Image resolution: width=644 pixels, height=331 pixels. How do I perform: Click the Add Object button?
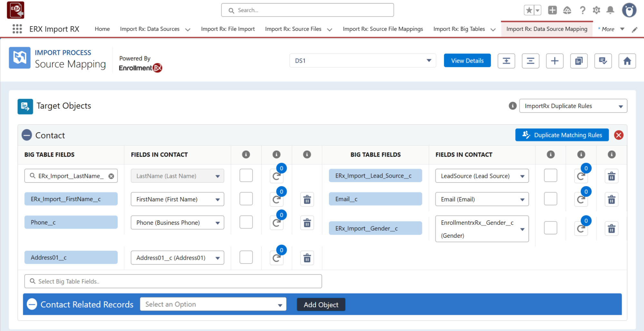(321, 305)
